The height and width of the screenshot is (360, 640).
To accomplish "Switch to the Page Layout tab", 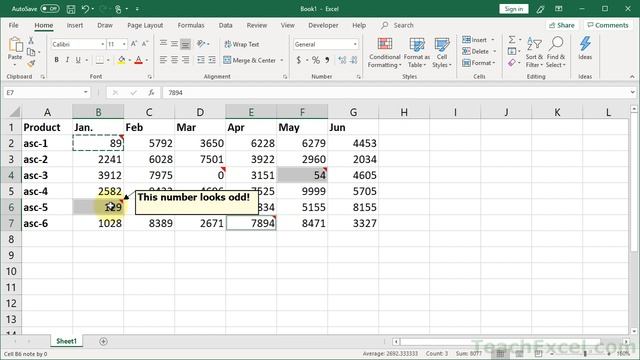I will [145, 25].
